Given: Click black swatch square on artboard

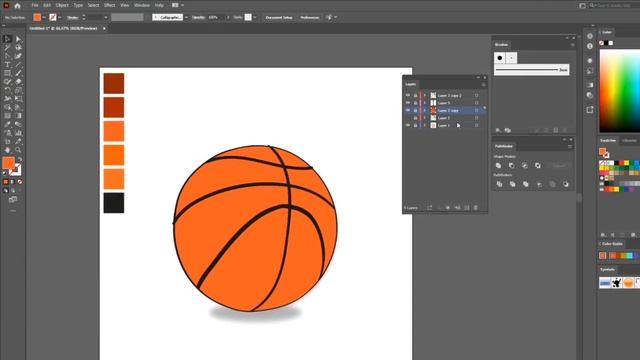Looking at the screenshot, I should point(114,203).
